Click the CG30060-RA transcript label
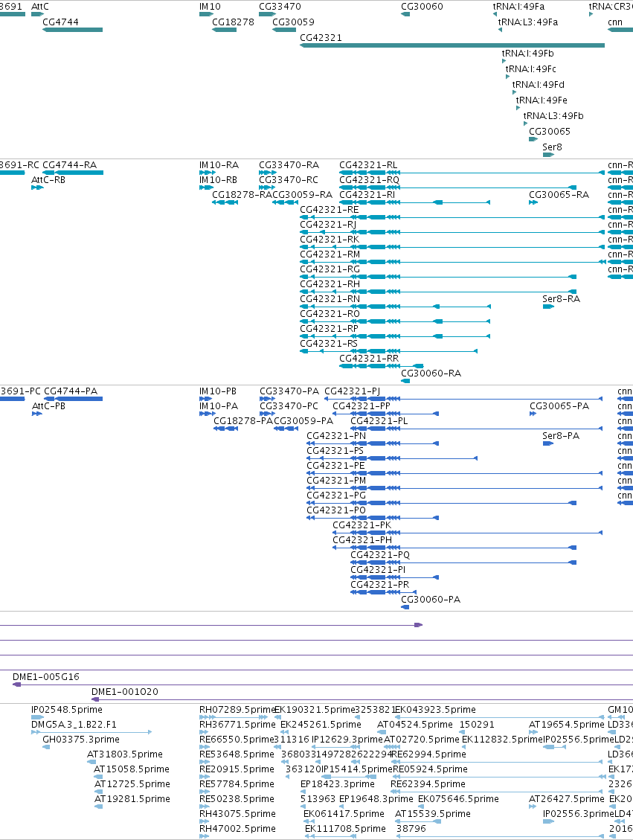Screen dimensions: 633x840 pyautogui.click(x=431, y=373)
